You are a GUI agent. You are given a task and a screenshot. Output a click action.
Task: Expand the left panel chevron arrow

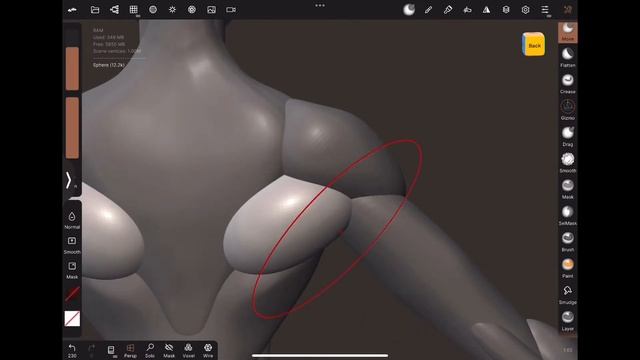click(69, 180)
